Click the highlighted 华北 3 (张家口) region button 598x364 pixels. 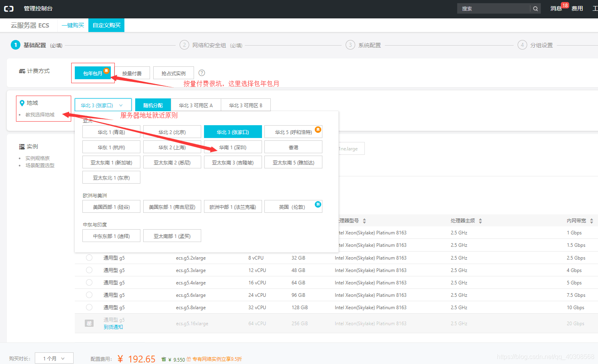click(233, 132)
